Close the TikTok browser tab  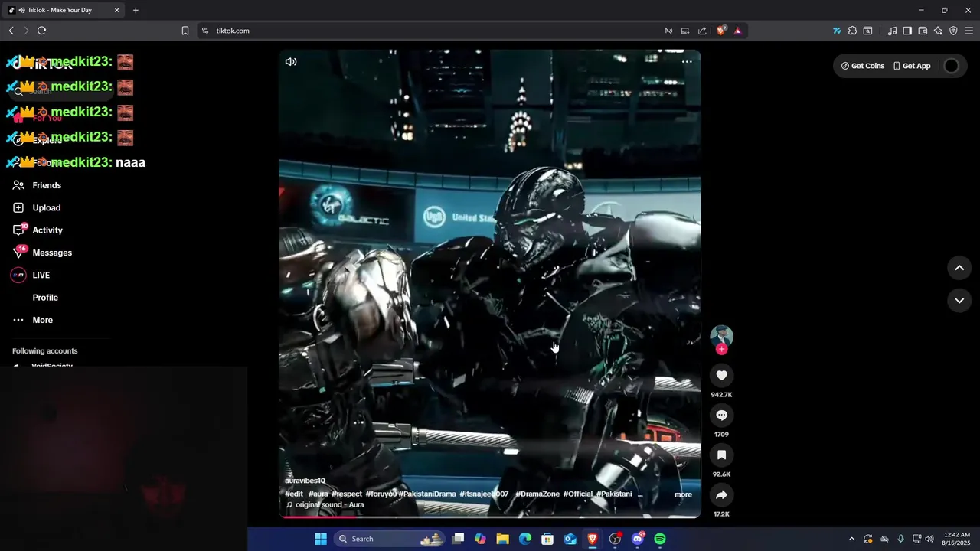117,10
